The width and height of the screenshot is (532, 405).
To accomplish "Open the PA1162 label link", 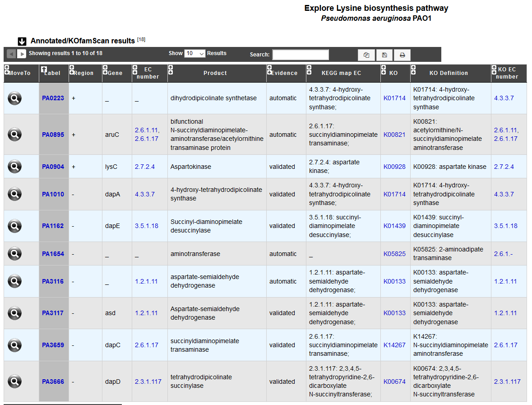I will tap(53, 226).
